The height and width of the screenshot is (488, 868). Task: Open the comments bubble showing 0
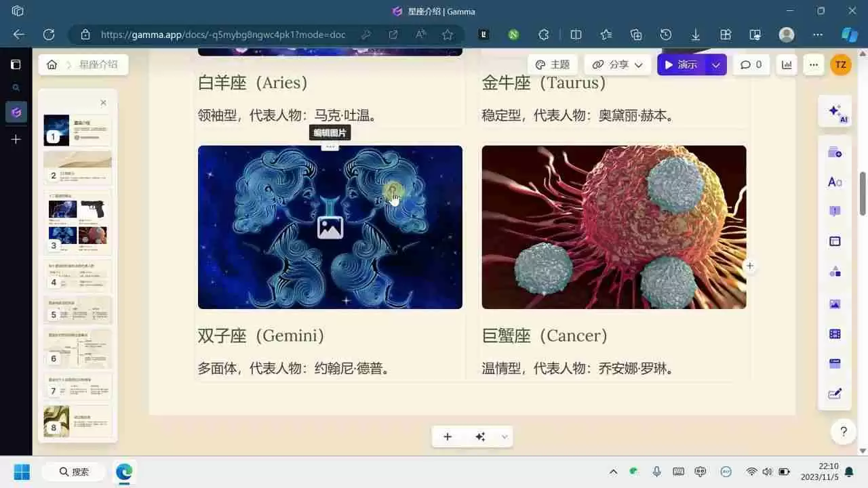coord(751,64)
